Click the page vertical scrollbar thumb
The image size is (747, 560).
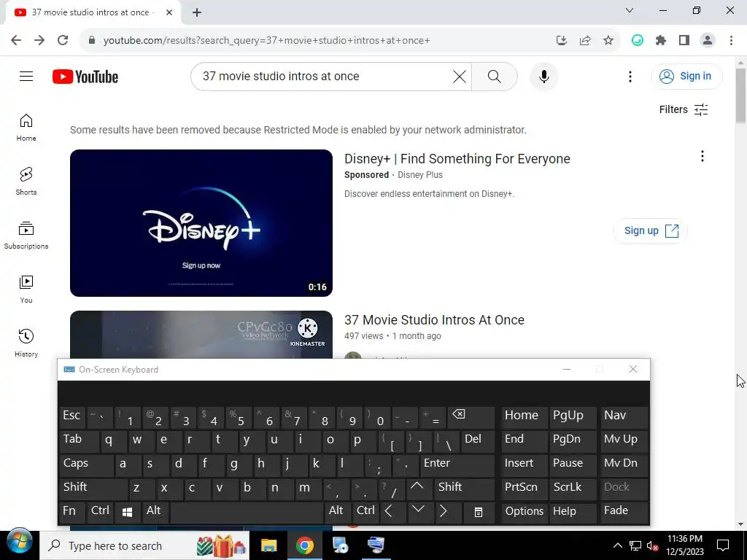[740, 96]
